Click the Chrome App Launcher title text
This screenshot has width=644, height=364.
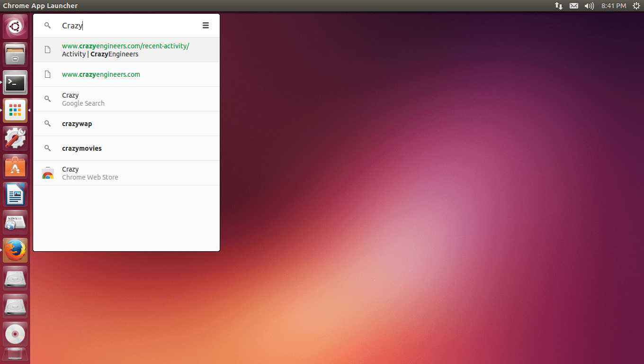[40, 6]
